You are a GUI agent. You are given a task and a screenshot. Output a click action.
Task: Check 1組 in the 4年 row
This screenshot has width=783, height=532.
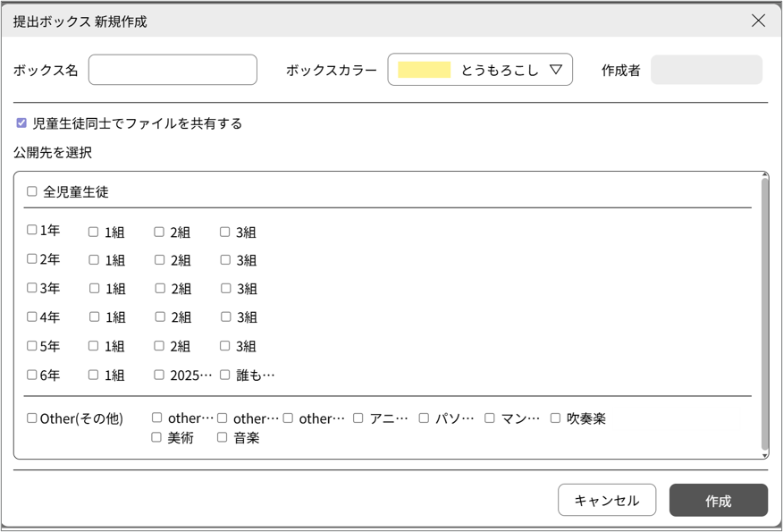(x=94, y=317)
